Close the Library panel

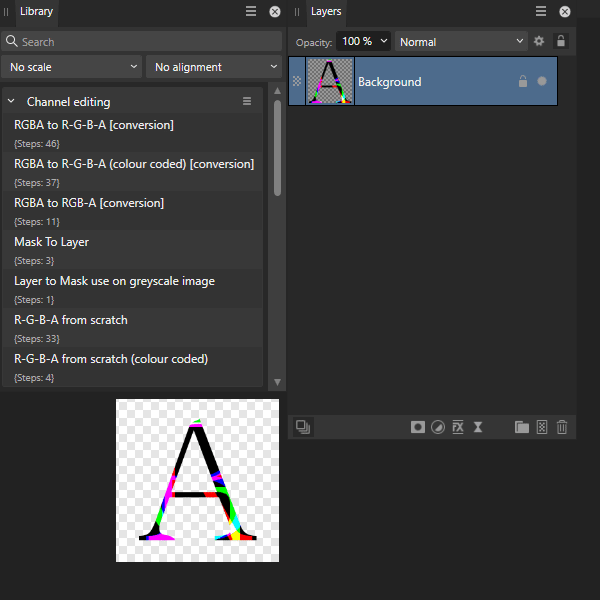tap(275, 11)
